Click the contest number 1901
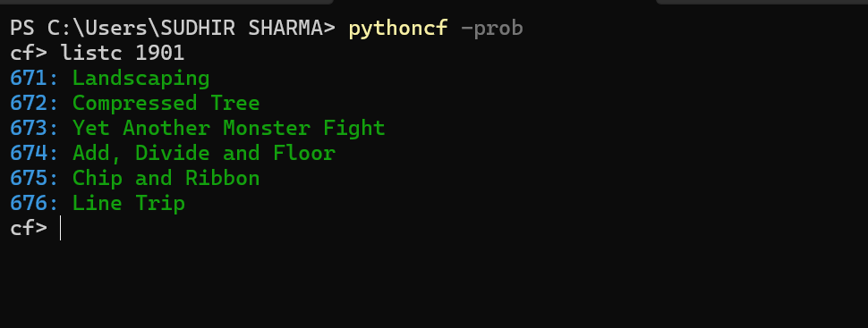 coord(159,53)
